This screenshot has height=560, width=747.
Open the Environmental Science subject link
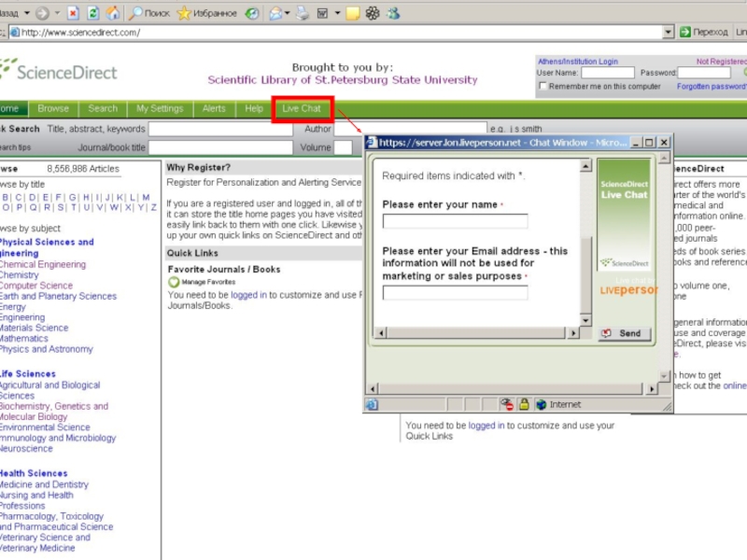pyautogui.click(x=44, y=427)
